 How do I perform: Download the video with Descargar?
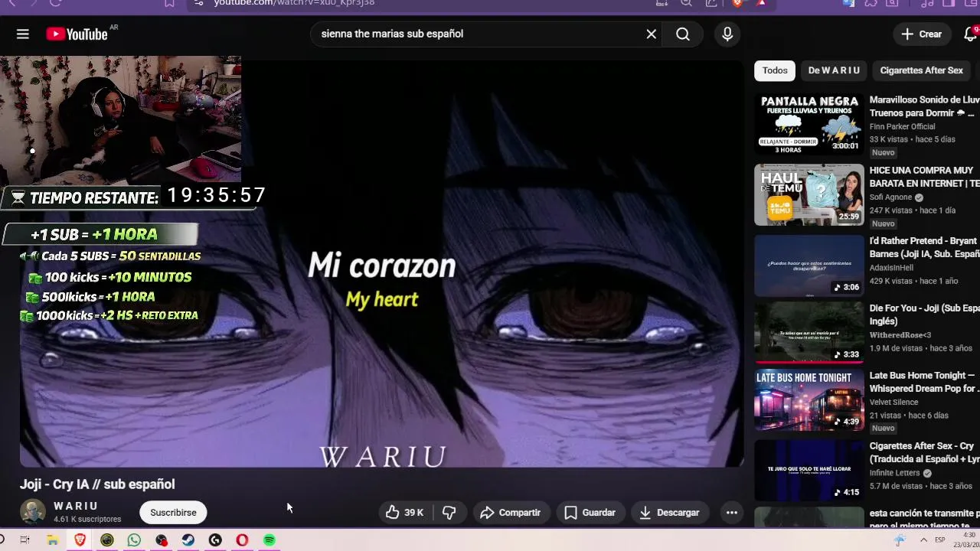[x=669, y=513]
